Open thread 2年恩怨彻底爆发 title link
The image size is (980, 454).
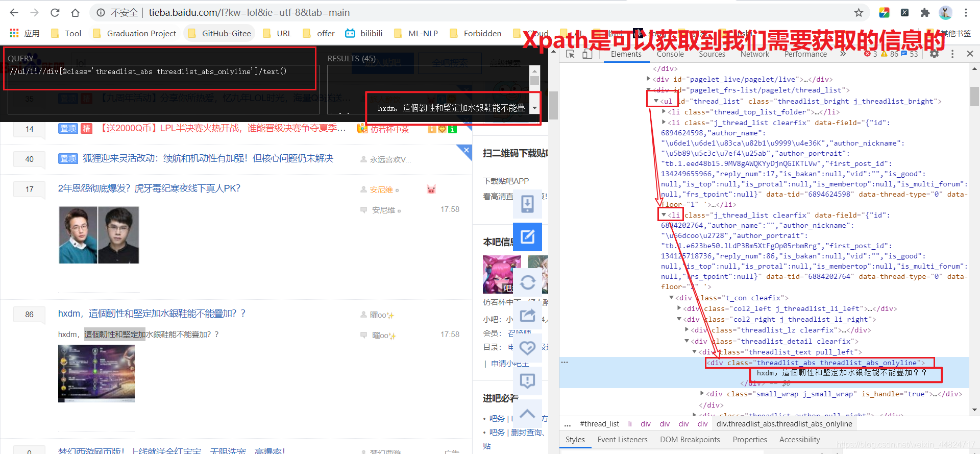point(149,188)
